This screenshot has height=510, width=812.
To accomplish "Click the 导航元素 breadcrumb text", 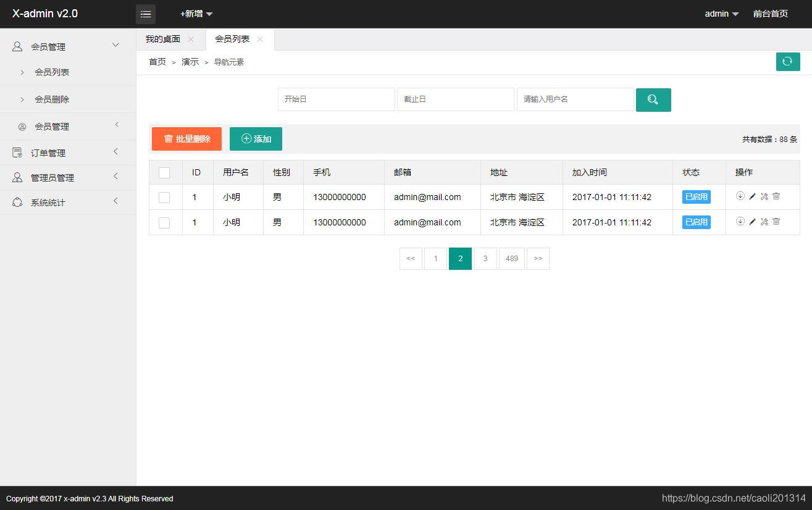I will [x=229, y=62].
